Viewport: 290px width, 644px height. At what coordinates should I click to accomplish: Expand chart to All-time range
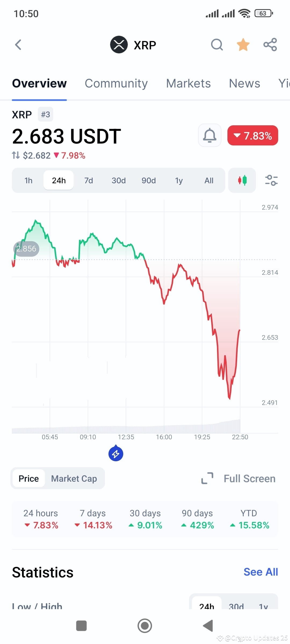click(x=209, y=180)
